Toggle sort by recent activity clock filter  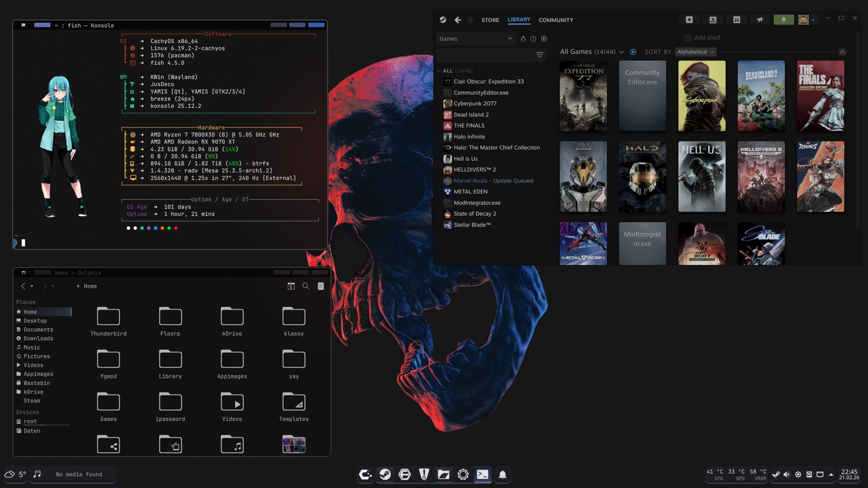(x=533, y=39)
